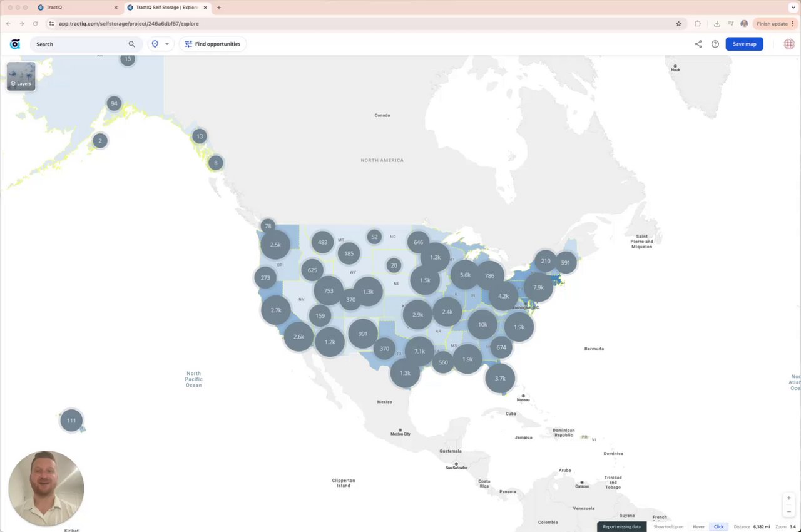The height and width of the screenshot is (532, 801).
Task: Zoom in with the plus button
Action: pos(789,498)
